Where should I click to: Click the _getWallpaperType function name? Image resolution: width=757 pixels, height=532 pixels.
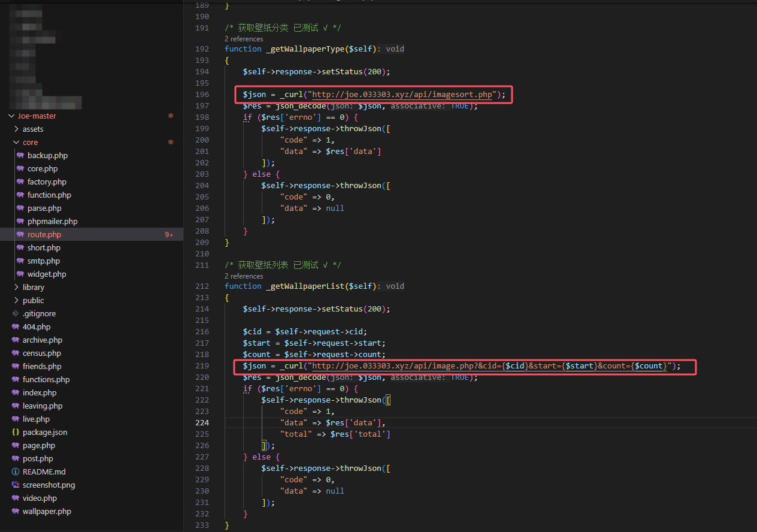[x=304, y=49]
